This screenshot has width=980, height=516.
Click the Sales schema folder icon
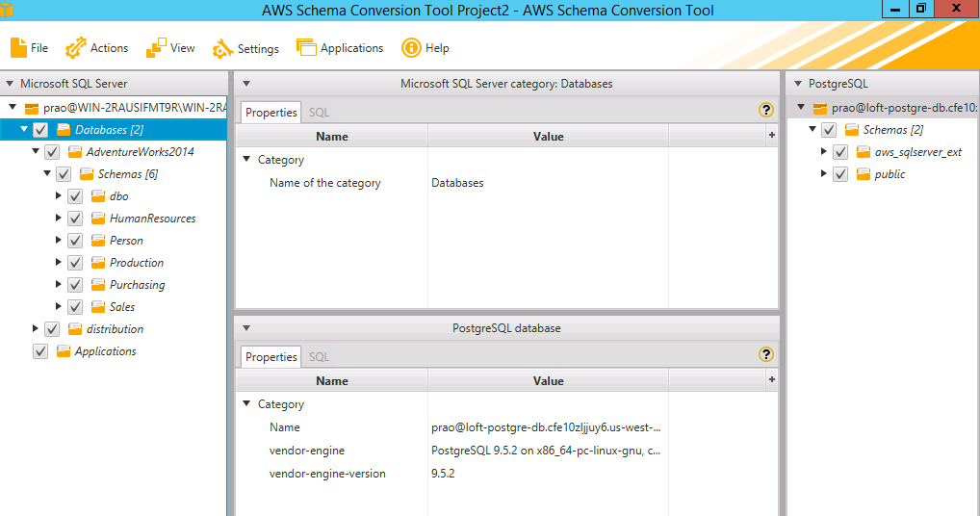pyautogui.click(x=98, y=307)
